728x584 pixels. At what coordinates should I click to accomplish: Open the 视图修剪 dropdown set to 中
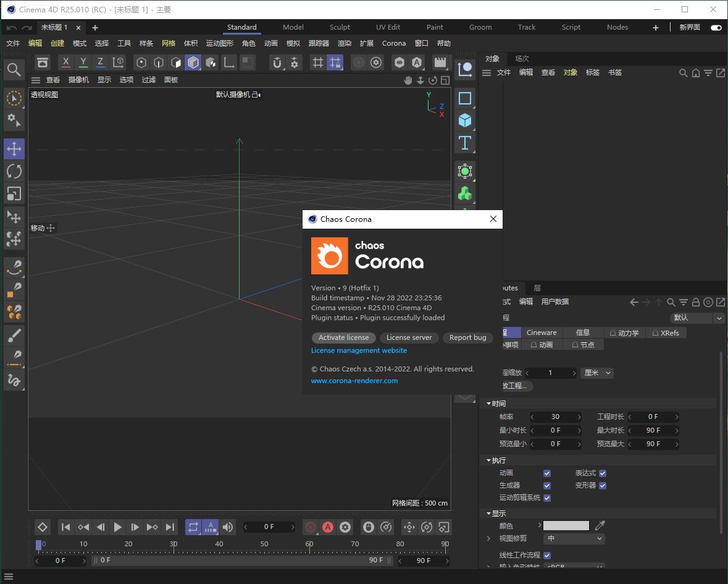tap(574, 538)
